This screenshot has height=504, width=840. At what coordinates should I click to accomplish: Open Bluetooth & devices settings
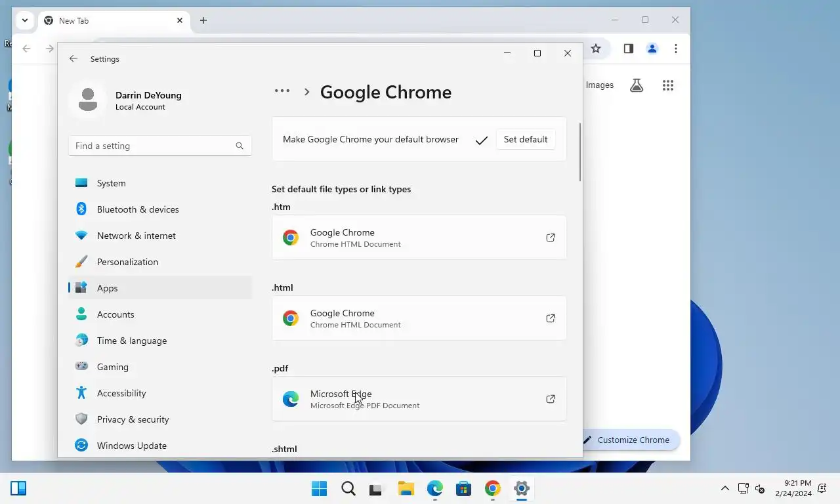click(160, 209)
